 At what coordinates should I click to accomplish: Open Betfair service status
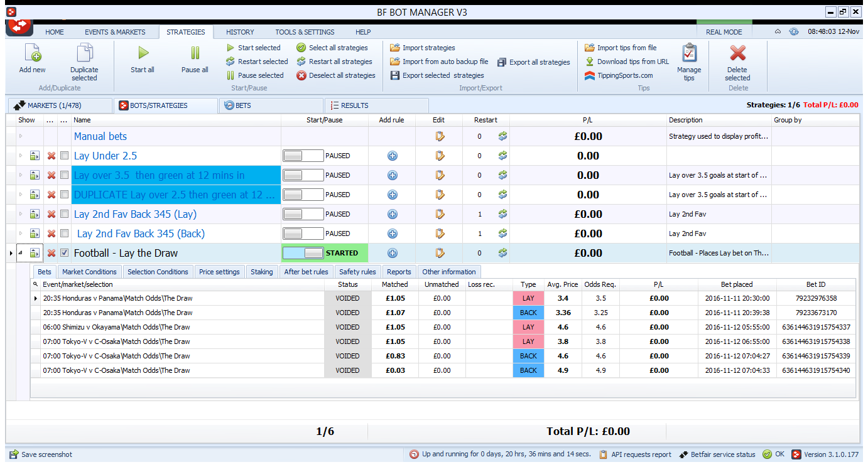tap(717, 454)
